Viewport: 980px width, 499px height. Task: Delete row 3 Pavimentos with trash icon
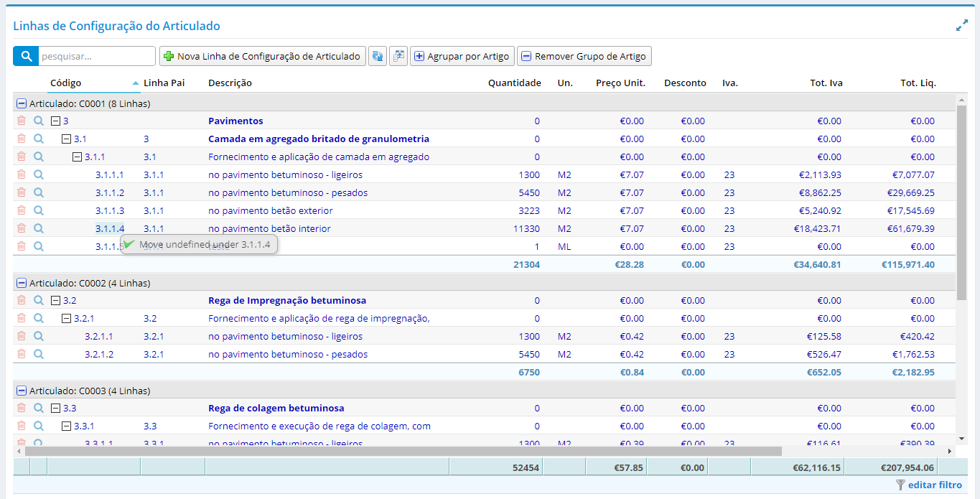pyautogui.click(x=22, y=121)
